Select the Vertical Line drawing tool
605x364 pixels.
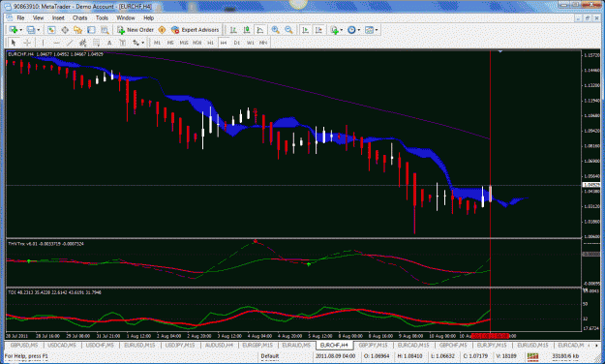[x=43, y=43]
